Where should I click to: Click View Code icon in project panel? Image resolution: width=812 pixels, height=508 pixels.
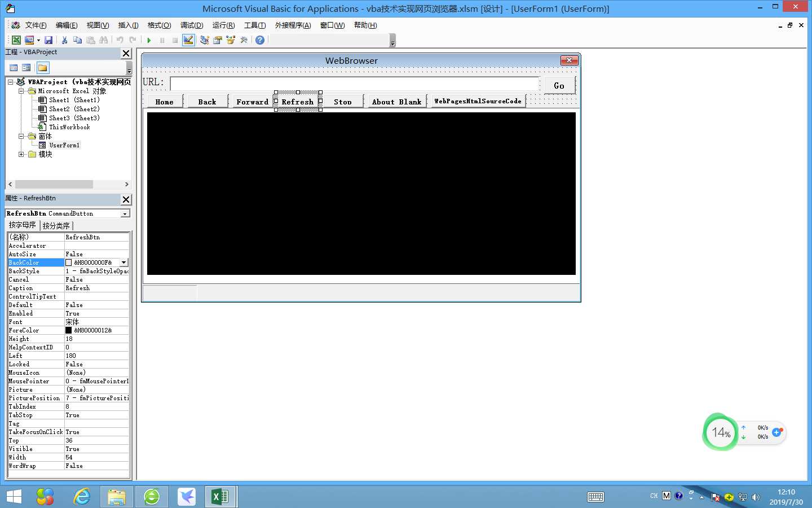14,68
